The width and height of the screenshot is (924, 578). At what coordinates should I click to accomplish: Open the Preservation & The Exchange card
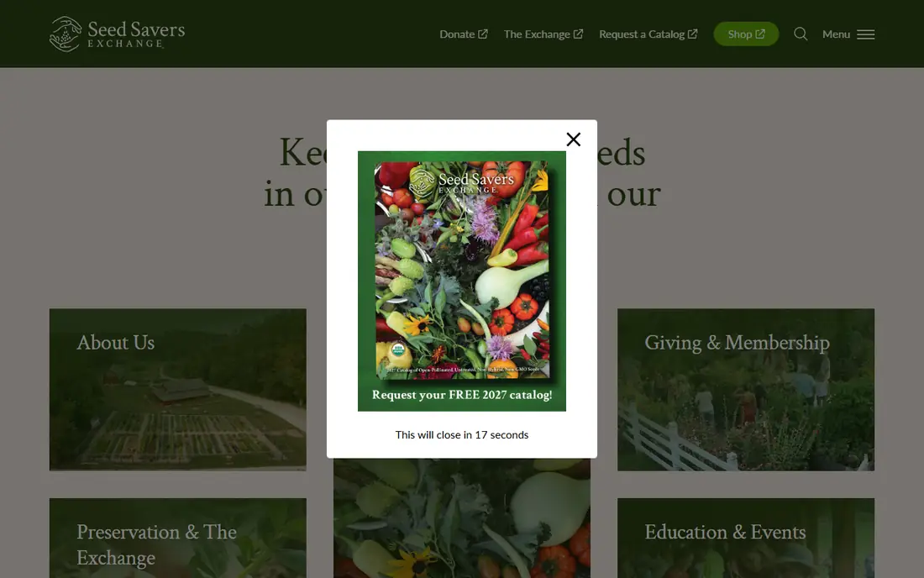[178, 538]
